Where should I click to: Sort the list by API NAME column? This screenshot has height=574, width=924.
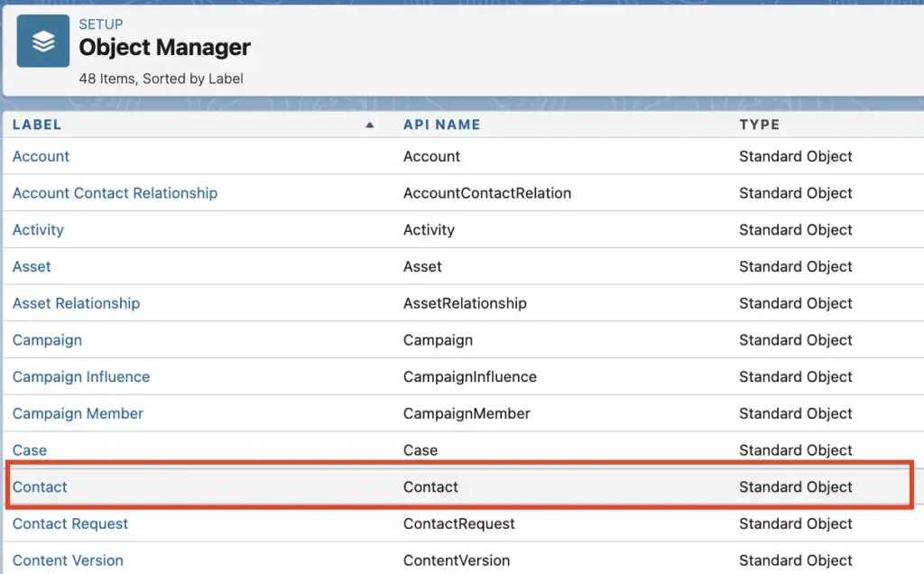click(441, 125)
